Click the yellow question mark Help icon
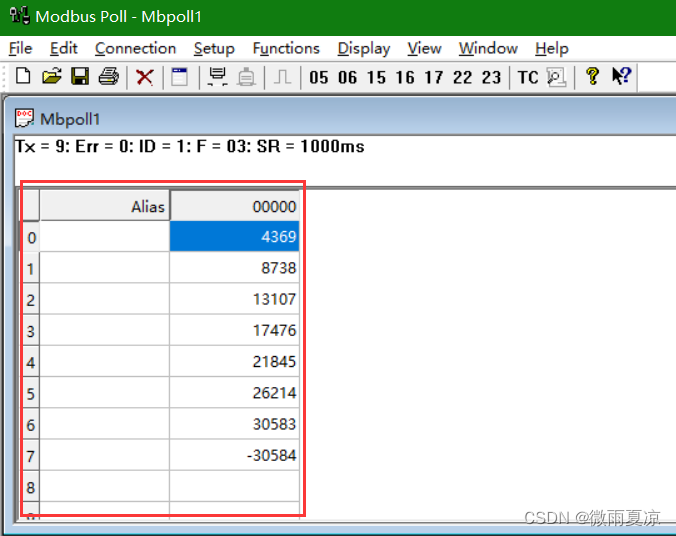This screenshot has height=536, width=676. point(593,76)
